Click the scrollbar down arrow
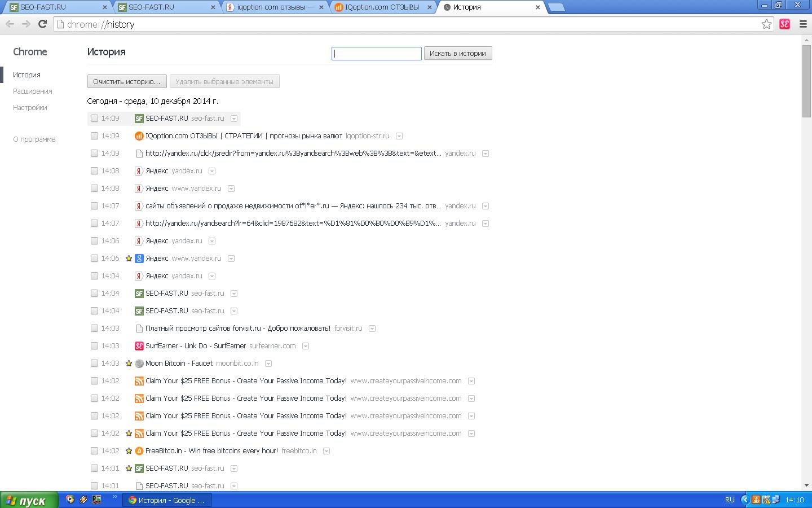812x508 pixels. pos(806,485)
